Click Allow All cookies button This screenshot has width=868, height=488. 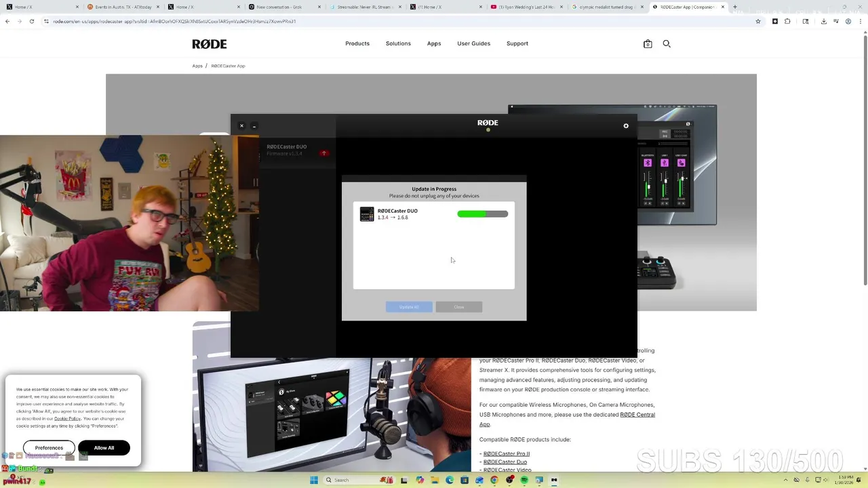[x=104, y=448]
